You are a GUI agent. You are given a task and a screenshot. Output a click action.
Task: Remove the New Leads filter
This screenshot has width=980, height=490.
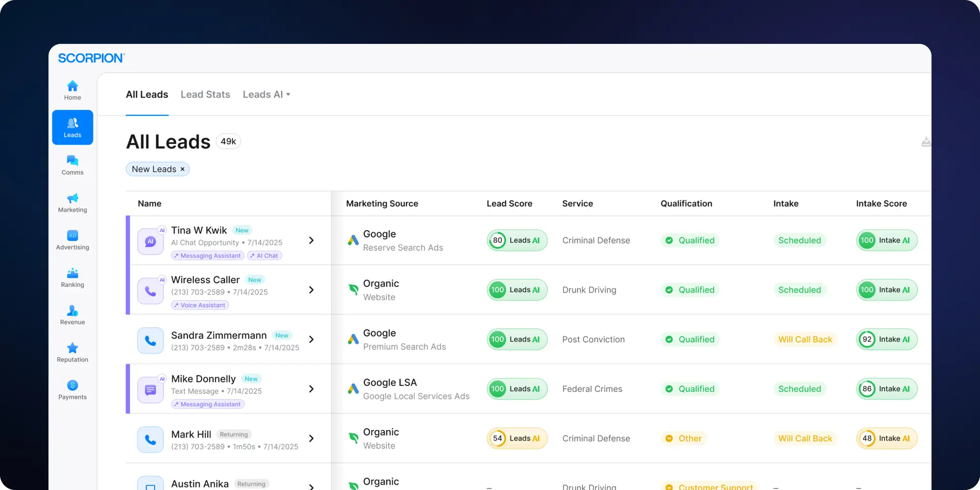click(x=182, y=169)
